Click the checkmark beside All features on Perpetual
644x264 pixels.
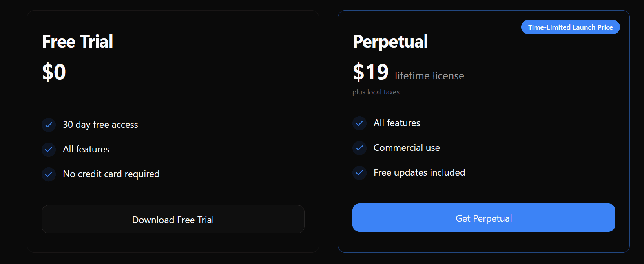(359, 123)
